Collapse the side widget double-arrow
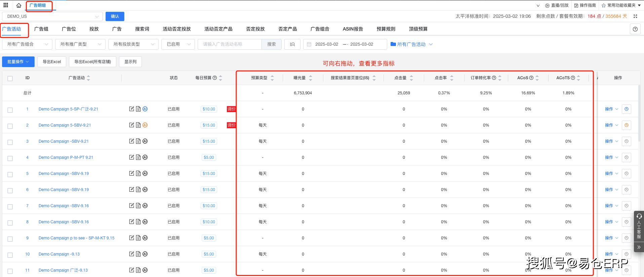This screenshot has height=277, width=644. pyautogui.click(x=639, y=247)
